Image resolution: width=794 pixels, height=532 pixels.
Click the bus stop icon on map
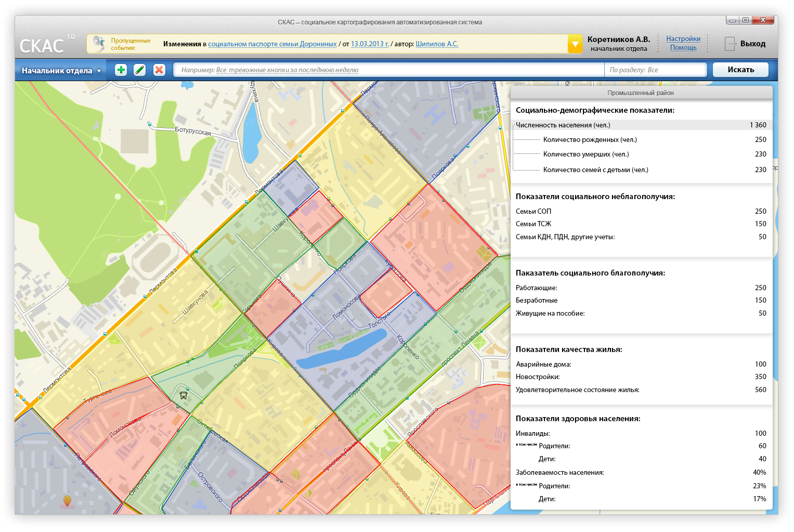coord(183,395)
